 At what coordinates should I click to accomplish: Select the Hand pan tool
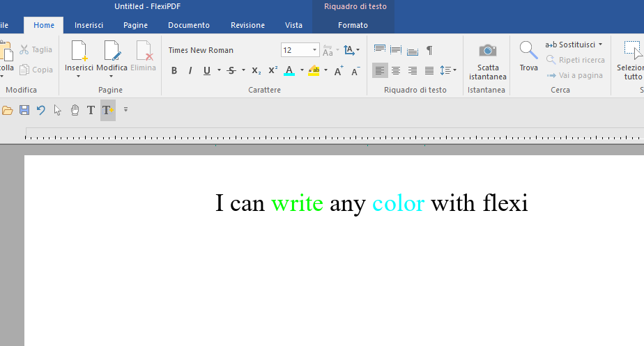click(75, 110)
